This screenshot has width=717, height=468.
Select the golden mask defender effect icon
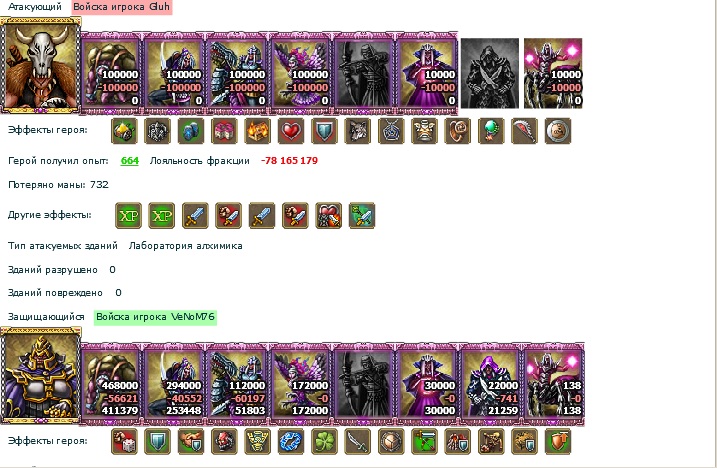pyautogui.click(x=257, y=441)
